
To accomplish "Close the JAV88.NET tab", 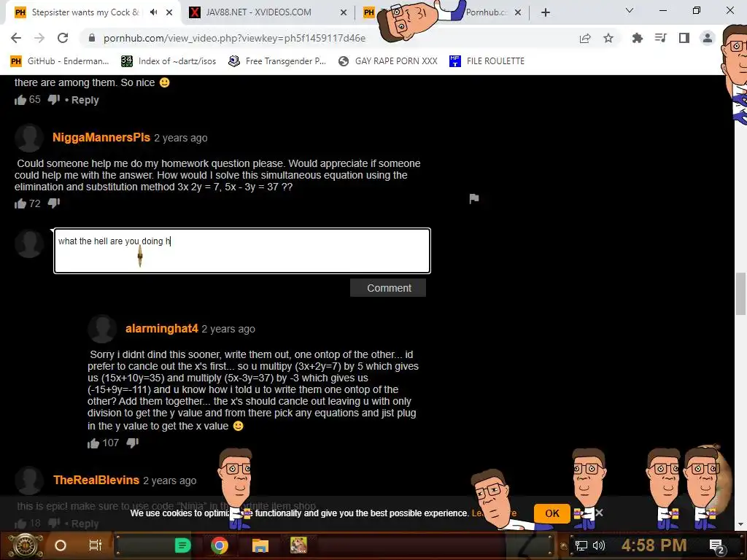I will tap(343, 13).
